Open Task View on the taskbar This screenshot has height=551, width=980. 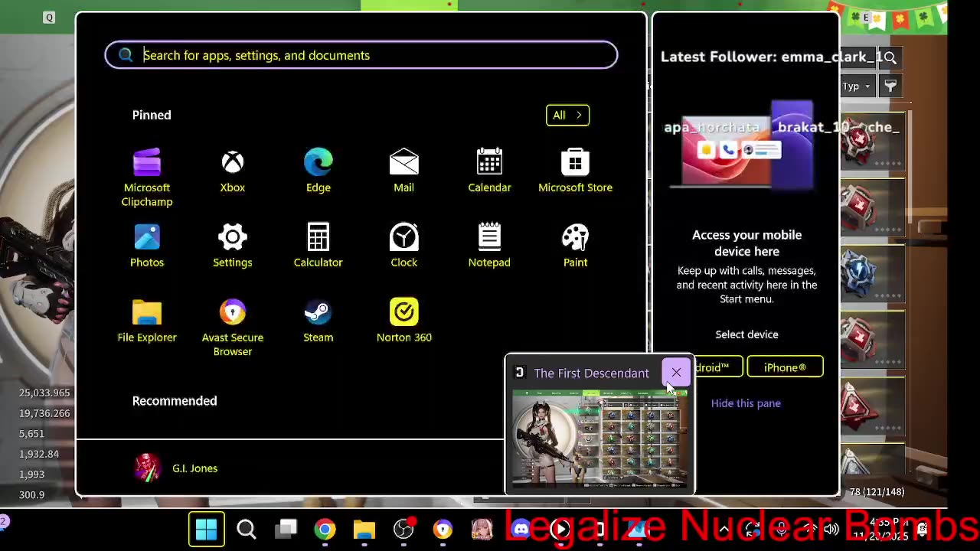pos(286,530)
